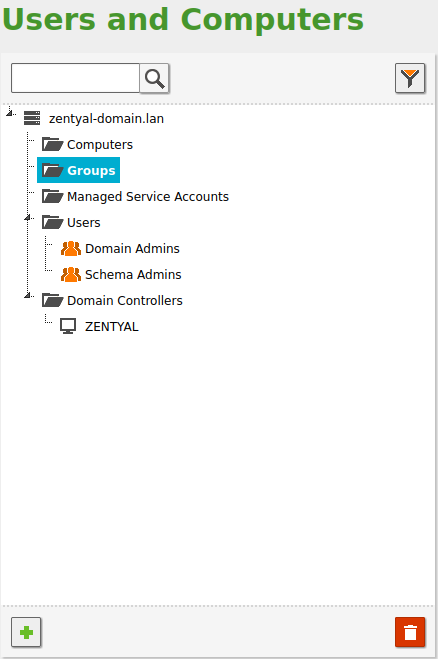Select the Computers label in tree
The width and height of the screenshot is (438, 659).
click(x=100, y=145)
